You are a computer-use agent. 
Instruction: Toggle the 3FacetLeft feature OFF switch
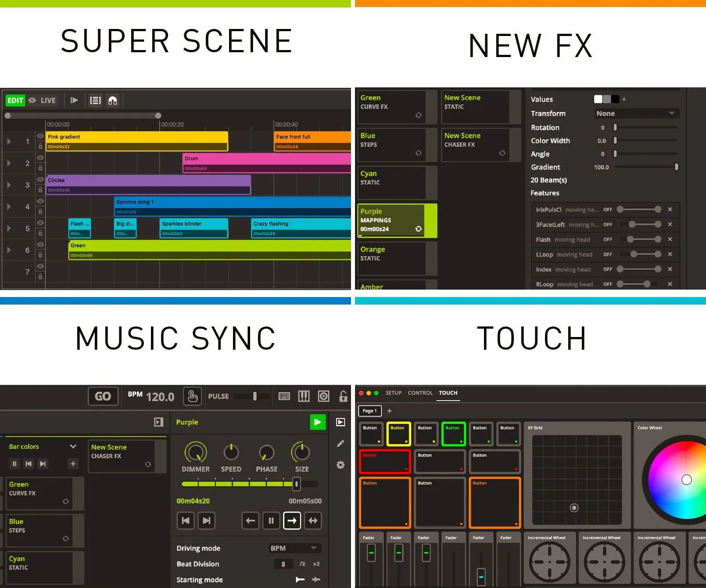pos(608,225)
